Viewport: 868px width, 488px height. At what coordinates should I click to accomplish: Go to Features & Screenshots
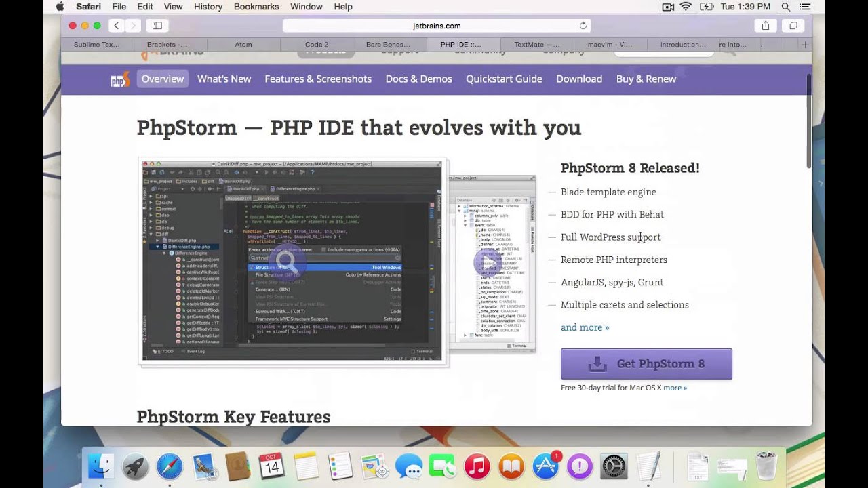[318, 79]
